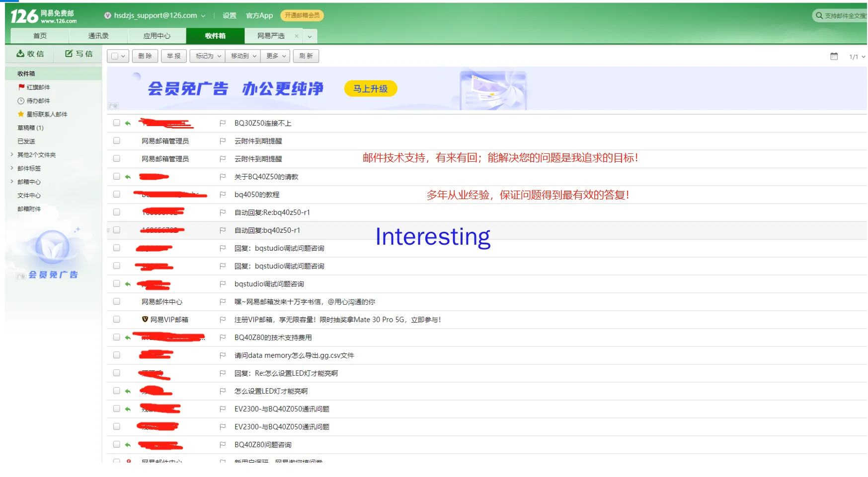Click flag icon for BQ30Z50连接不上 email

(223, 123)
